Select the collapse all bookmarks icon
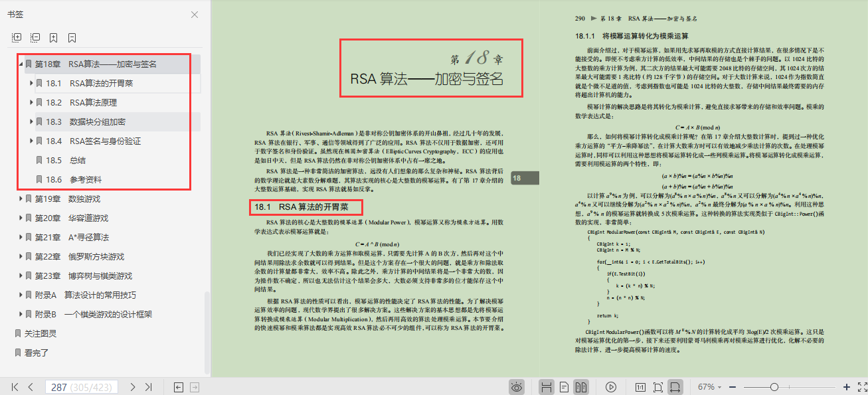Viewport: 868px width, 395px height. 35,37
